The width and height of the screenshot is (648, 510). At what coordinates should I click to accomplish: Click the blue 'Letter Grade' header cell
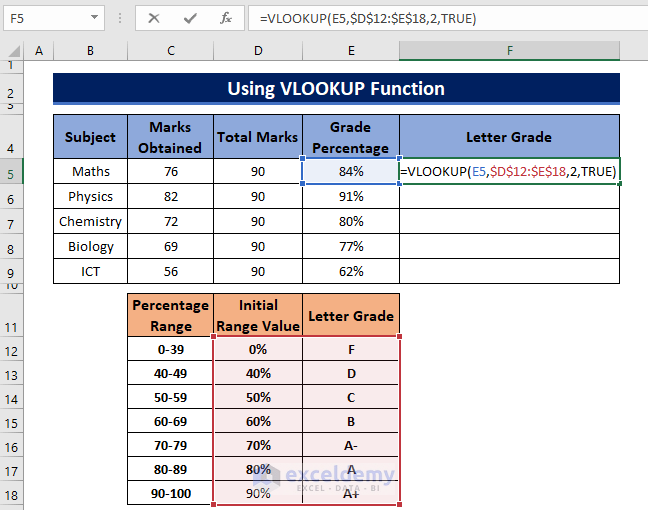(510, 137)
